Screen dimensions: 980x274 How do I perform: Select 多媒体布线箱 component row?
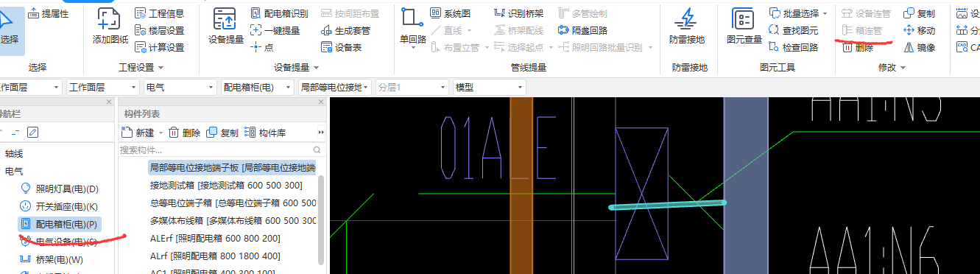point(232,220)
